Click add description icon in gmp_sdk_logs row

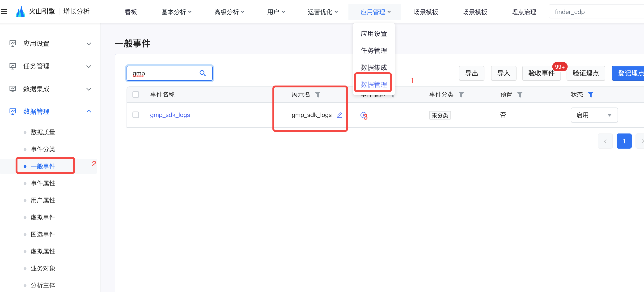[x=363, y=115]
